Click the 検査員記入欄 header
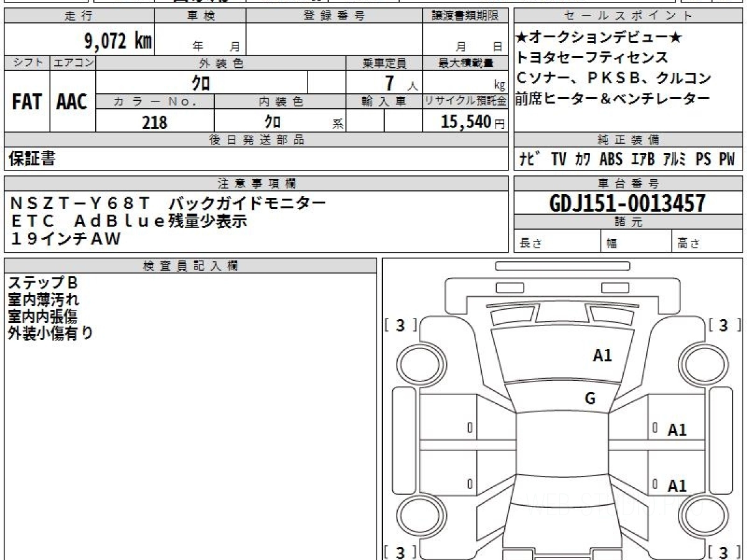747x560 pixels. point(190,266)
